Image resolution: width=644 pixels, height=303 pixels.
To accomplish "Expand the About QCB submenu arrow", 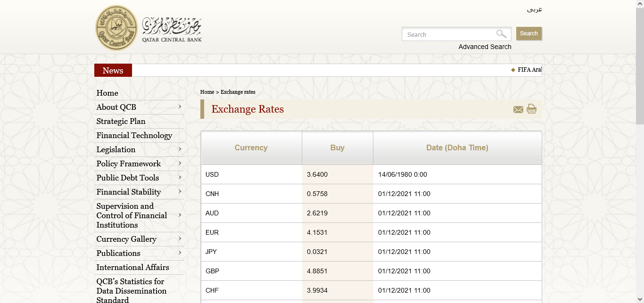I will point(180,107).
